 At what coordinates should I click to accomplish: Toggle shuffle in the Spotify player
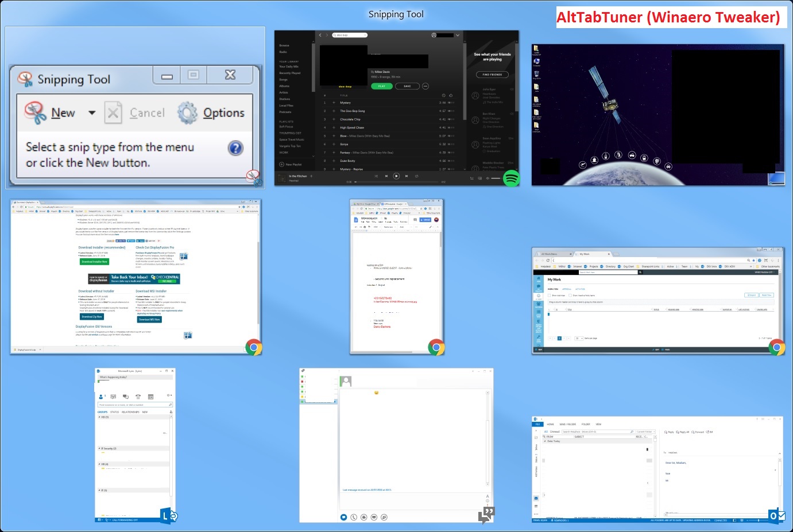pos(376,176)
